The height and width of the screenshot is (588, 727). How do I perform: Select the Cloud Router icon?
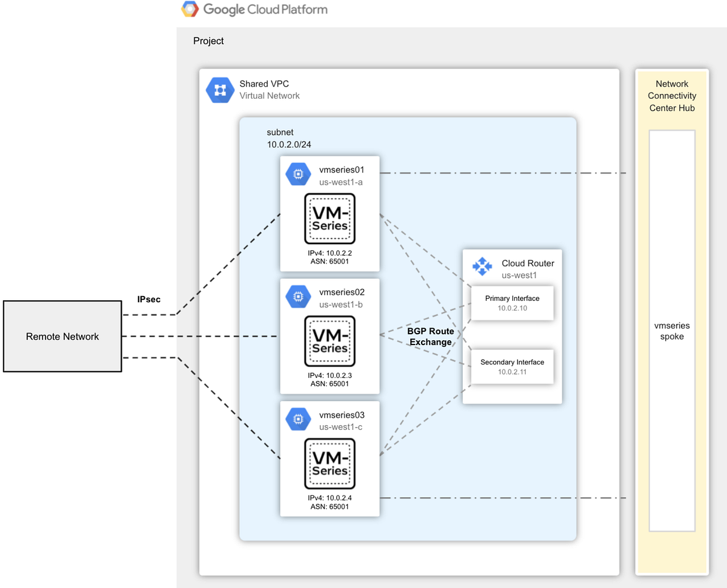tap(482, 265)
